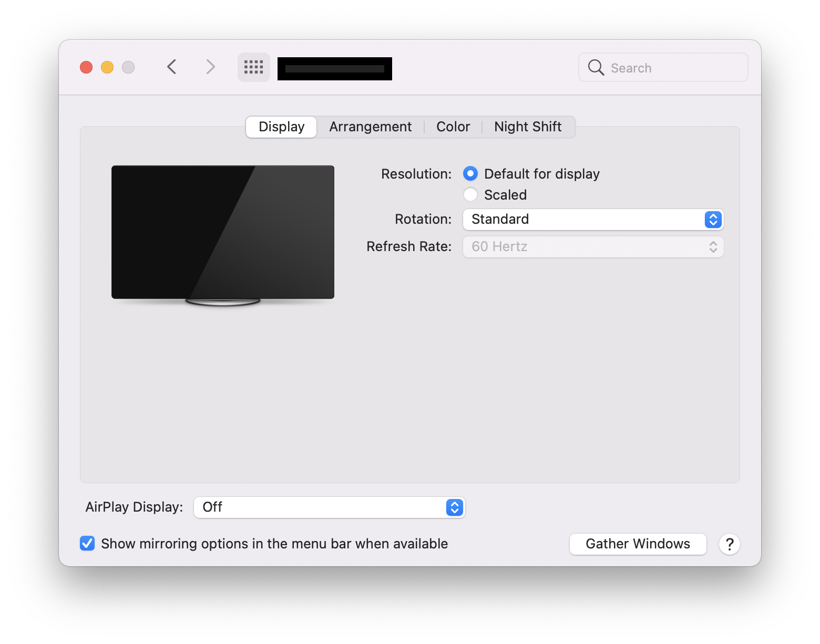The width and height of the screenshot is (820, 644).
Task: Open the Refresh Rate 60 Hertz dropdown
Action: pyautogui.click(x=593, y=247)
